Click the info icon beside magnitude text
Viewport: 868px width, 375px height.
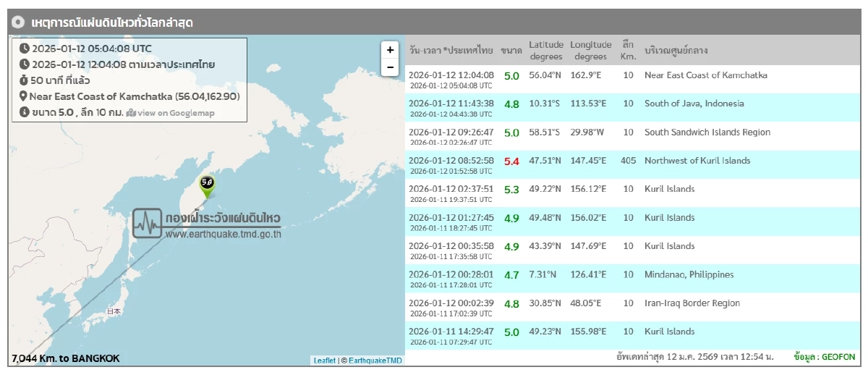(24, 112)
